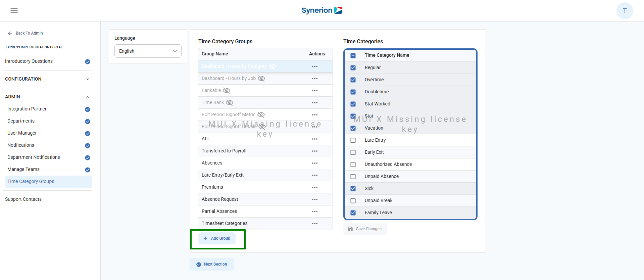Viewport: 644px width, 280px height.
Task: Go to User Manager page
Action: pyautogui.click(x=22, y=133)
